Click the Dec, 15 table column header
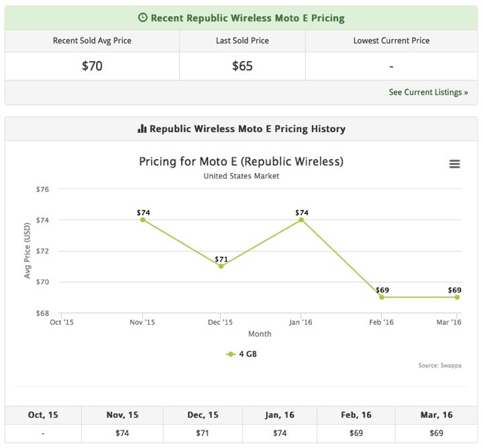 coord(203,415)
